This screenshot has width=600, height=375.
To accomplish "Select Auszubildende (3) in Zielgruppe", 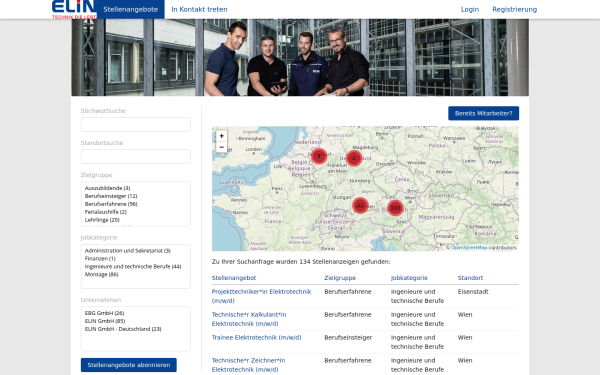I will [108, 188].
